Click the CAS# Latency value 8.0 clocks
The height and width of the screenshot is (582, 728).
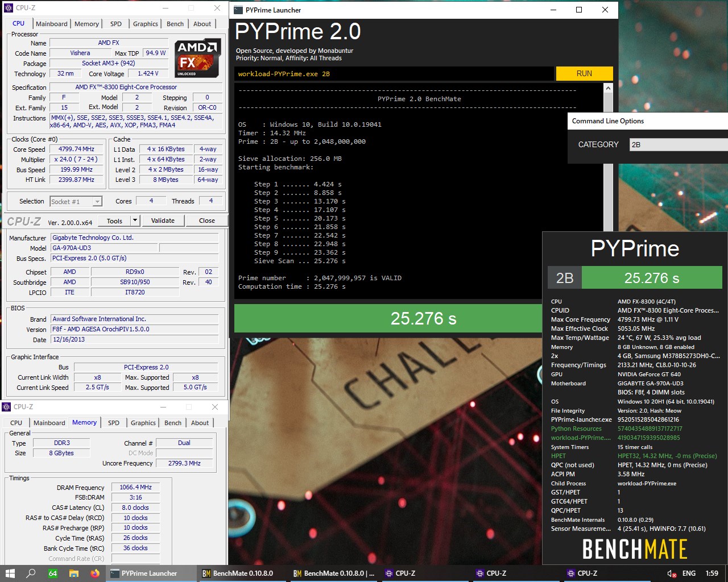pos(135,508)
